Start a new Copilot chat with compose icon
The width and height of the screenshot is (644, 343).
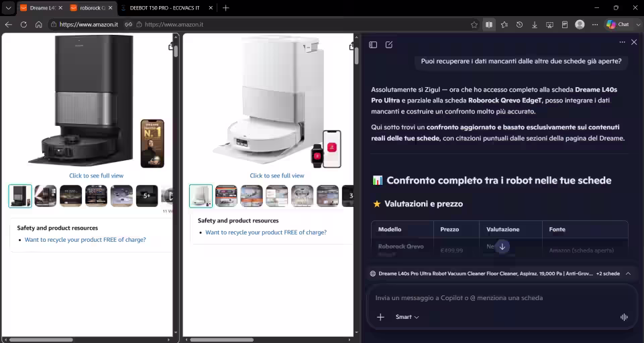[389, 45]
